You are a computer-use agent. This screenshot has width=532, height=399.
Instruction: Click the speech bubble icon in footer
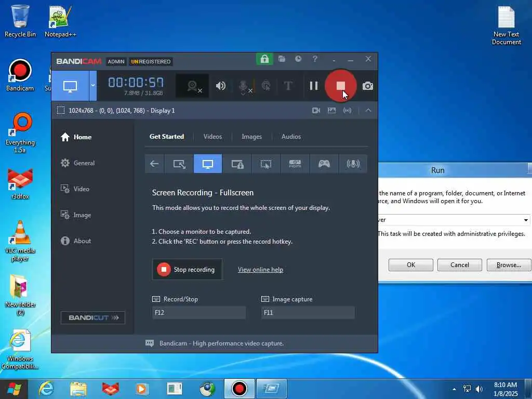click(150, 343)
